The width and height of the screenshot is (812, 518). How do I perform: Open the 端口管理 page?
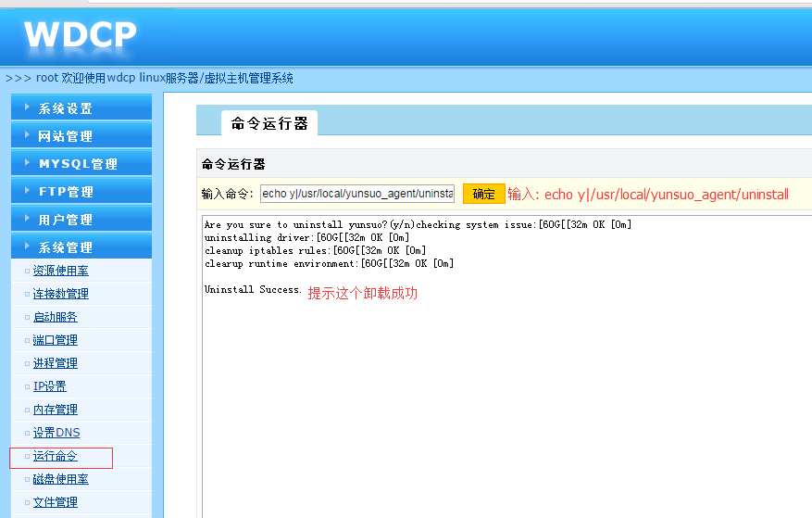(x=55, y=340)
